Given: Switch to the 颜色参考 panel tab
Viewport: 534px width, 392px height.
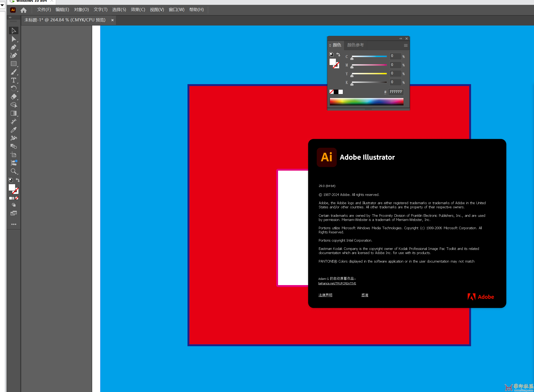Looking at the screenshot, I should coord(355,45).
